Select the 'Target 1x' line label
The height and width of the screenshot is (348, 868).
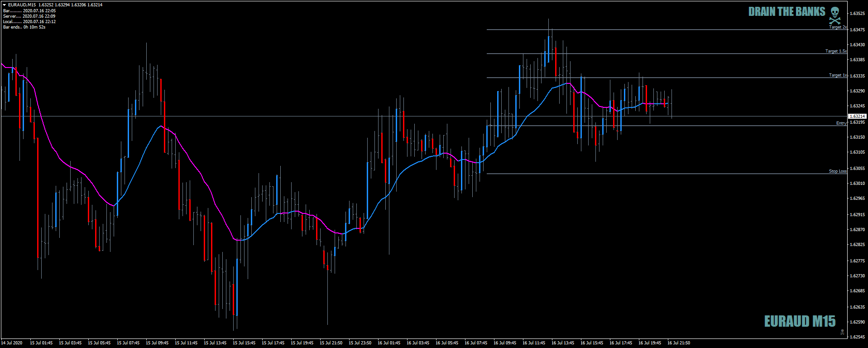point(838,75)
